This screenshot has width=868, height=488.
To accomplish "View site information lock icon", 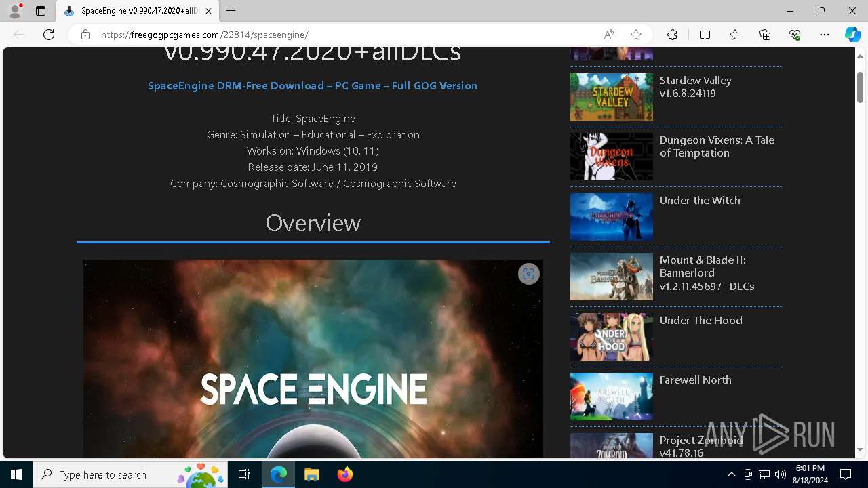I will tap(85, 35).
